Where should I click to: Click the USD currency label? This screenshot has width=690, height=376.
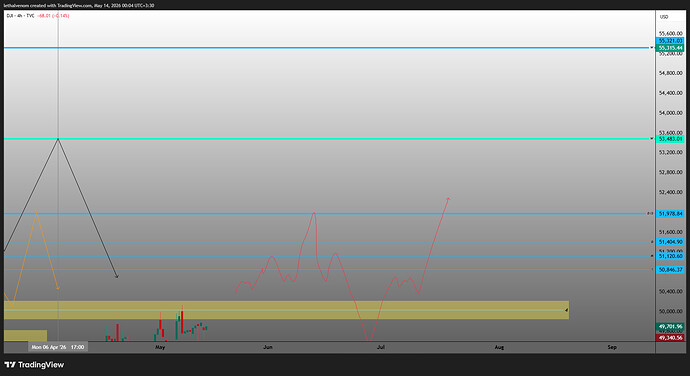664,17
